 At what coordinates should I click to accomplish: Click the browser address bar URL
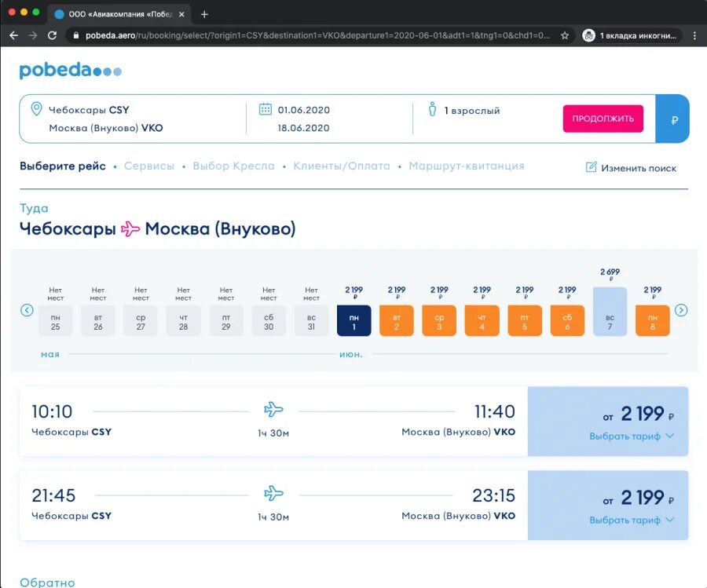[317, 35]
